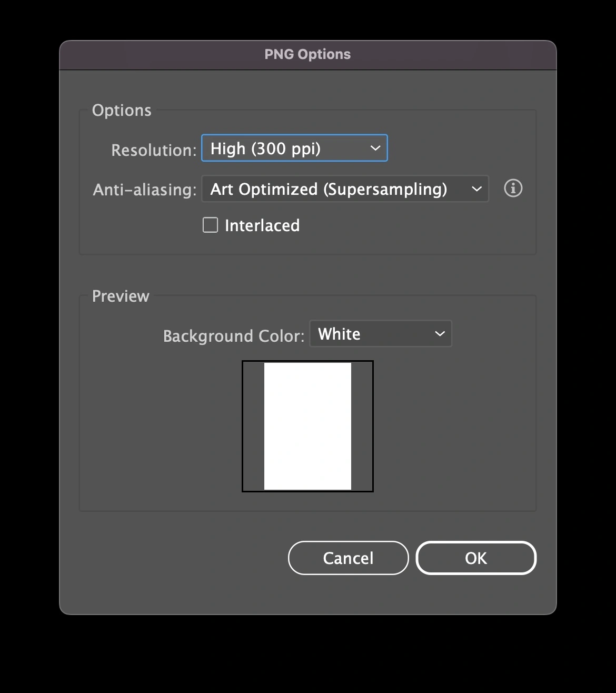The image size is (616, 693).
Task: Click the white artboard preview thumbnail
Action: coord(307,426)
